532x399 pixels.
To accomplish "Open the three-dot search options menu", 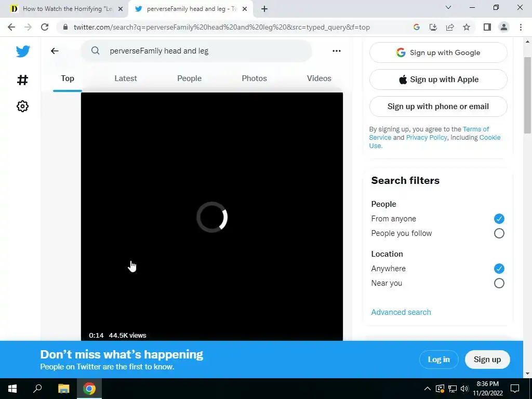I will point(336,51).
